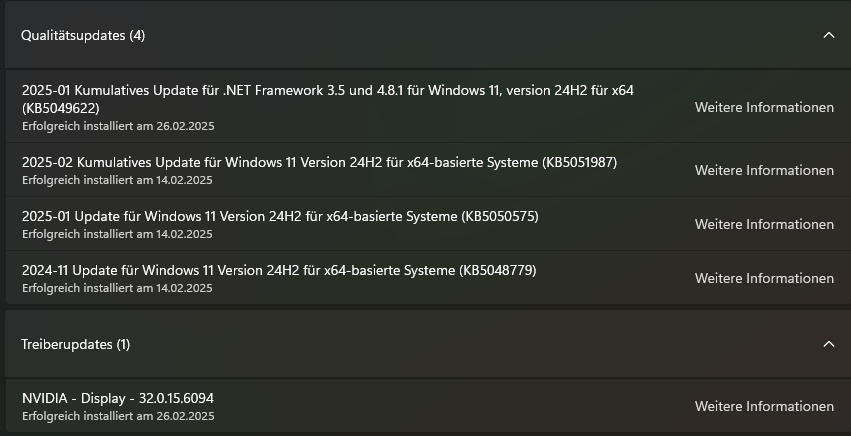Viewport: 851px width, 436px height.
Task: Open Weitere Informationen for KB5050575 update
Action: click(764, 224)
